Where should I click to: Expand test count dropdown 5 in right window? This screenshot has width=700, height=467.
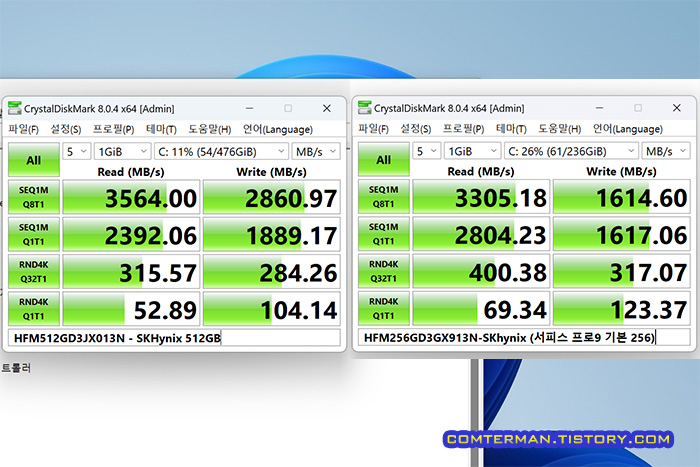[427, 151]
